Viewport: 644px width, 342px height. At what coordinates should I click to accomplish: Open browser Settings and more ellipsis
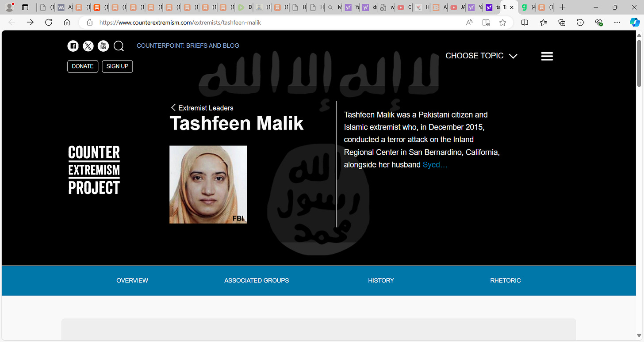[x=617, y=23]
